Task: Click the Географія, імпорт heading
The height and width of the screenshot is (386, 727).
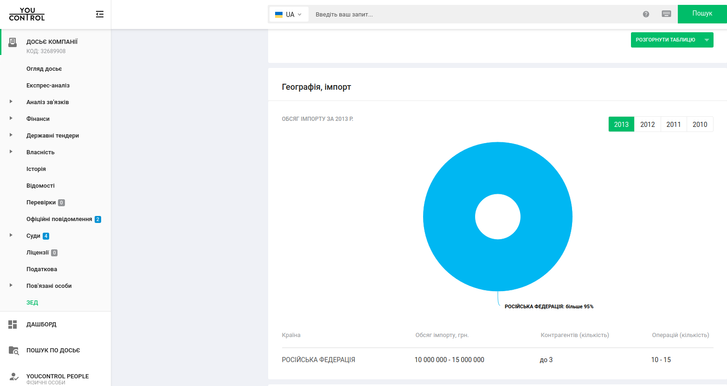Action: click(x=316, y=87)
